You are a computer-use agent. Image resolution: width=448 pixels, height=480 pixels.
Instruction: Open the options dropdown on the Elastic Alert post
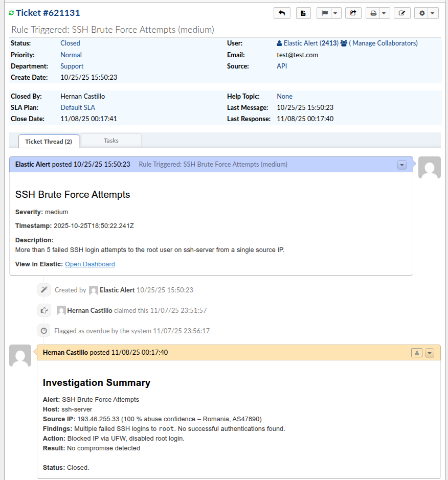402,165
